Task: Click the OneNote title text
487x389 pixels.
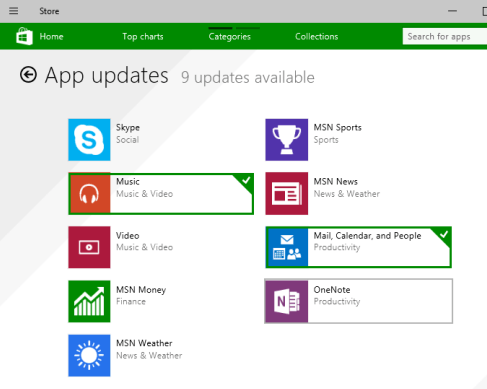Action: pos(332,290)
